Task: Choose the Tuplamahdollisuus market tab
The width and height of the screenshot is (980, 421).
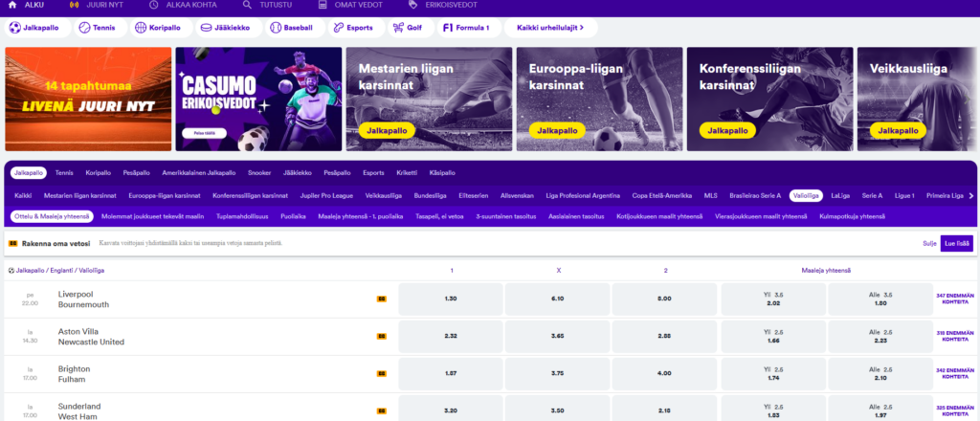Action: pos(242,217)
